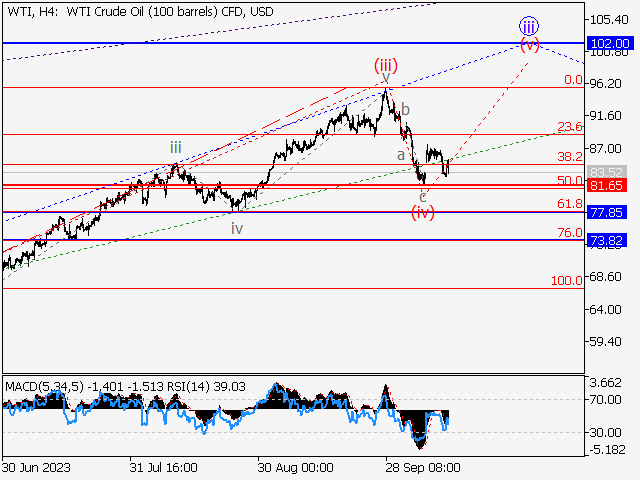Select the red (iii) wave label
This screenshot has width=640, height=480.
pos(386,65)
